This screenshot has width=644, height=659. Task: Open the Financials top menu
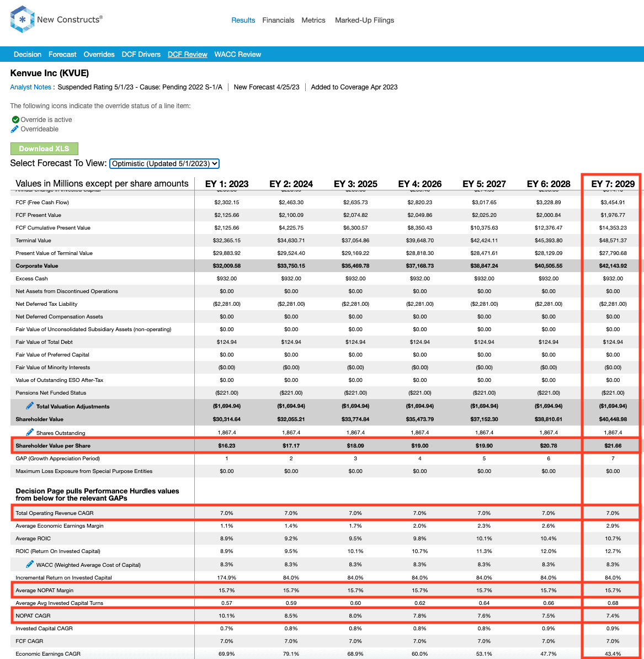pyautogui.click(x=278, y=20)
